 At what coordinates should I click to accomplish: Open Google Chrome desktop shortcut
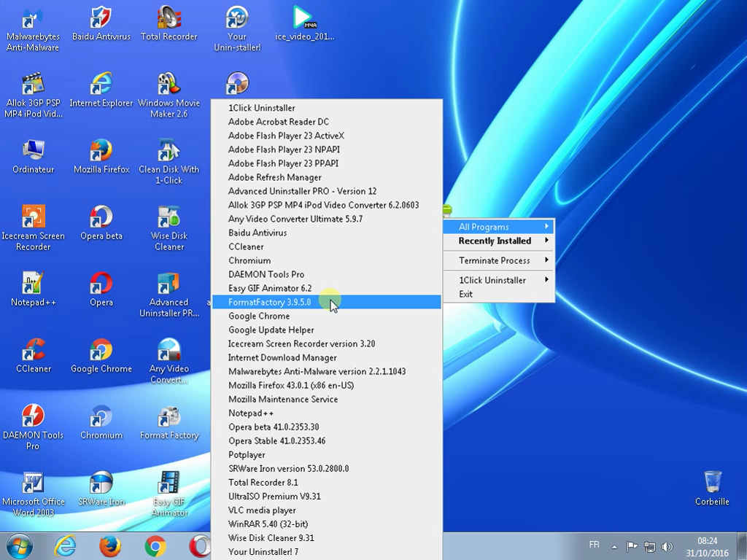pos(101,356)
